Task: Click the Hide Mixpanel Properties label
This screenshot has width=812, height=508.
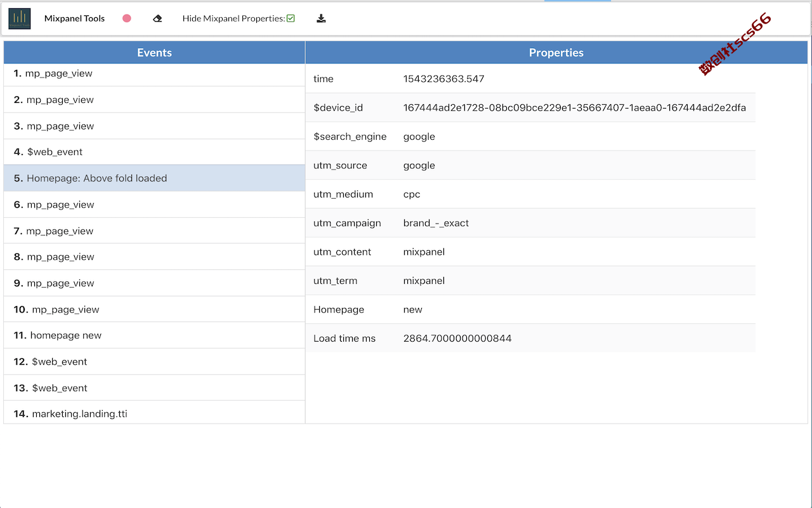Action: tap(233, 18)
